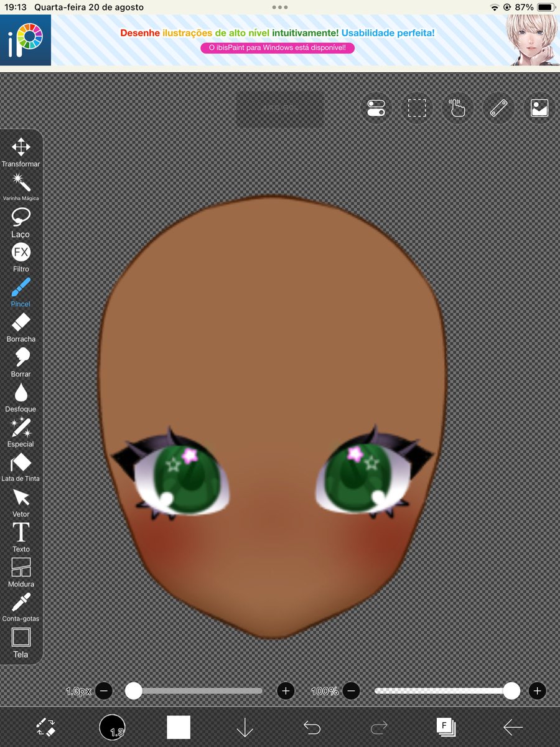Tap the battery status indicator
Screen dimensions: 560x747
coord(545,7)
